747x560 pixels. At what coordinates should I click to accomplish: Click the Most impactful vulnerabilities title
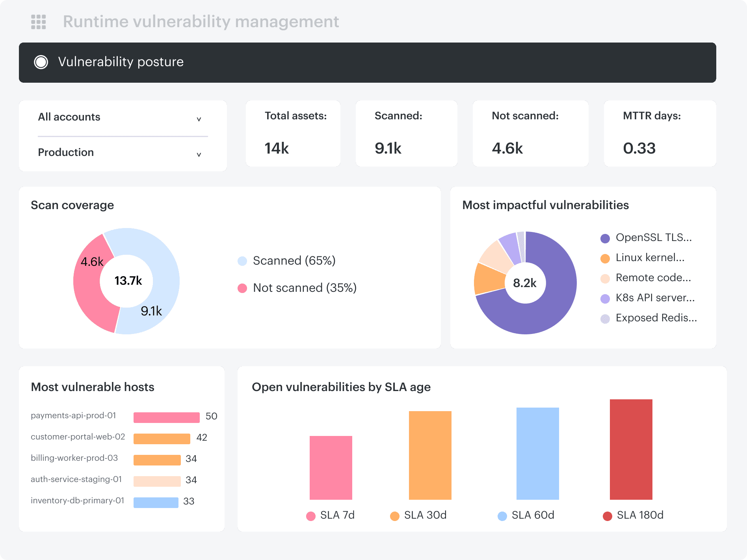[546, 205]
